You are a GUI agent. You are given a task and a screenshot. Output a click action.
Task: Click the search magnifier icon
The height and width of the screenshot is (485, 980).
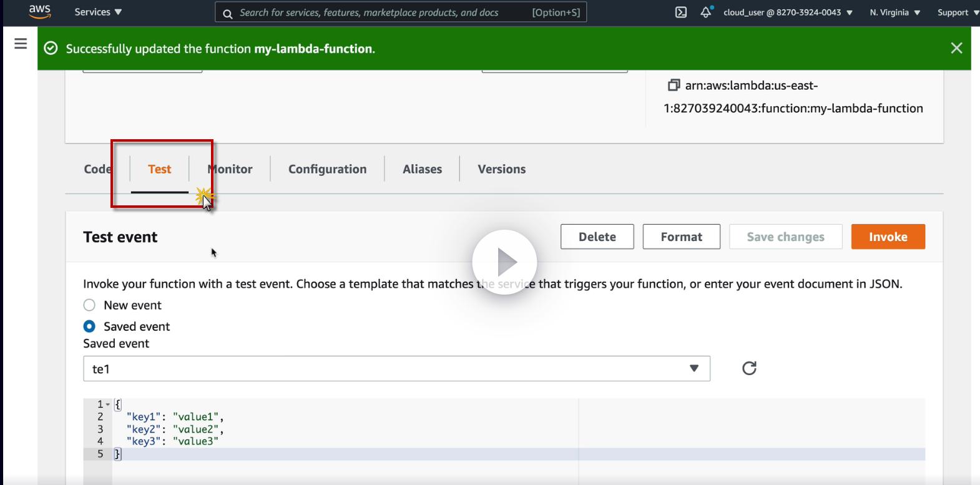click(228, 13)
